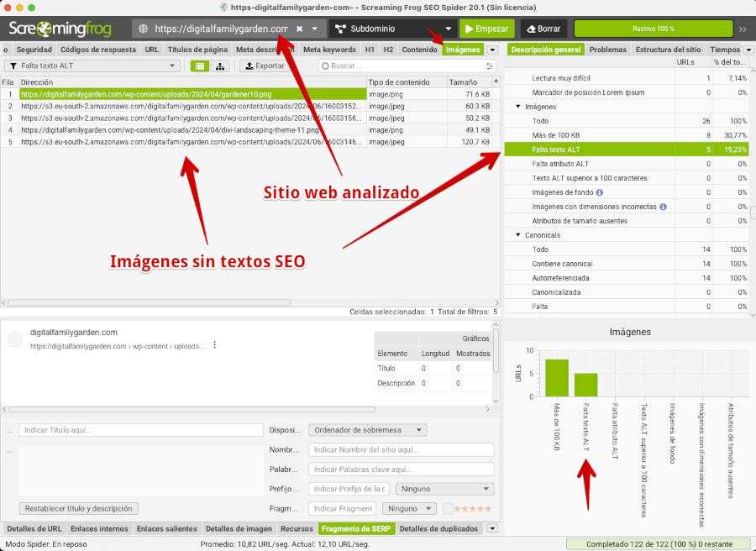
Task: Collapse the Canonicals tree section
Action: 518,235
